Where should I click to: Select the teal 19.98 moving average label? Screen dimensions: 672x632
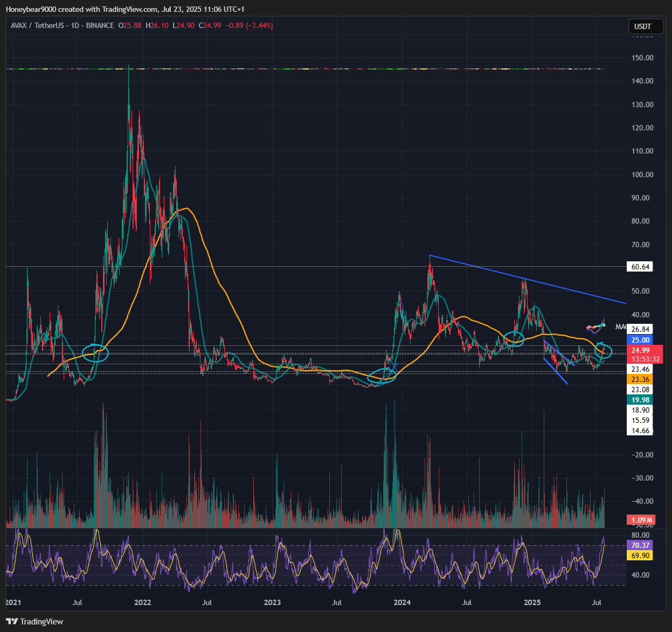(x=641, y=400)
